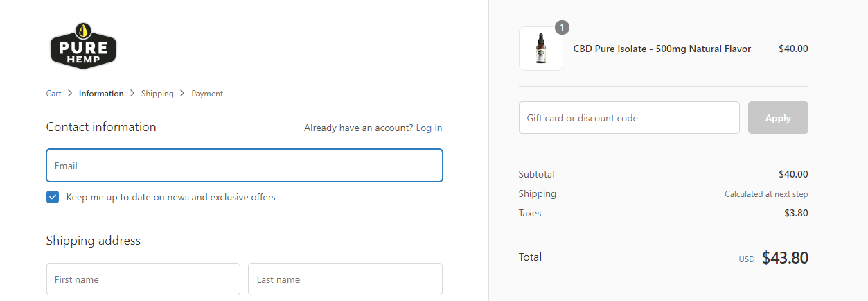
Task: Select the Shipping breadcrumb step
Action: coord(157,94)
